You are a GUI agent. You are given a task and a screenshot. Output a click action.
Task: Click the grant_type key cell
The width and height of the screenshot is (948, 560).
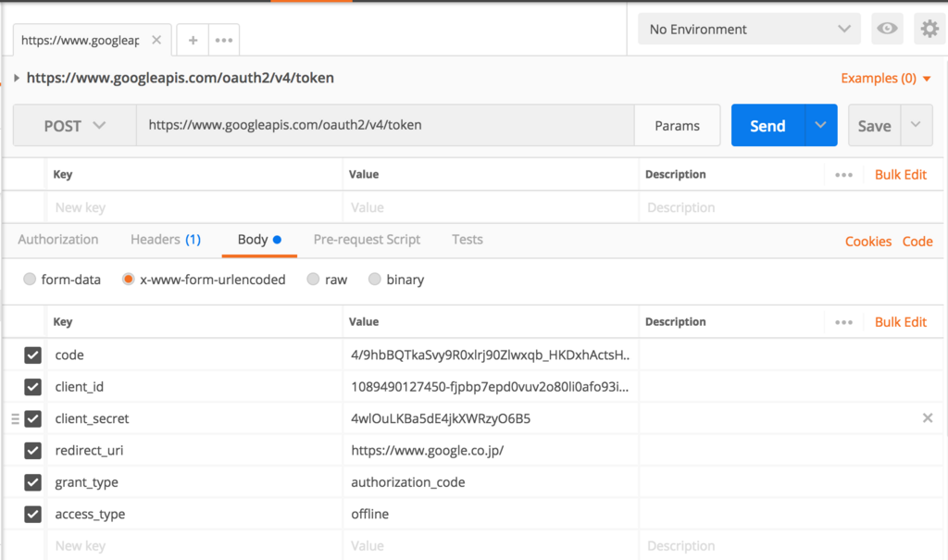point(194,482)
